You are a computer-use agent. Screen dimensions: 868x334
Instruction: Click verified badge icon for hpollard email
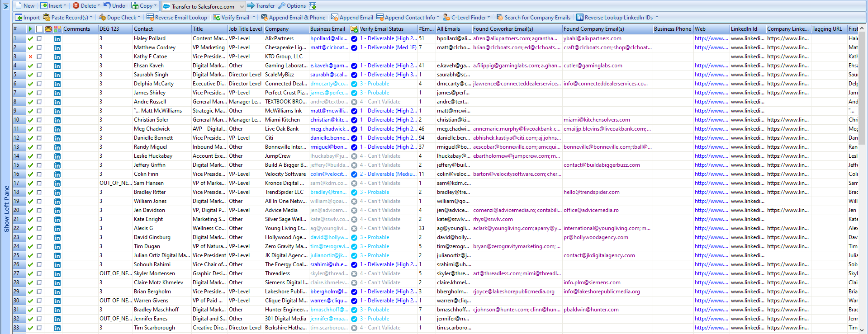[354, 38]
